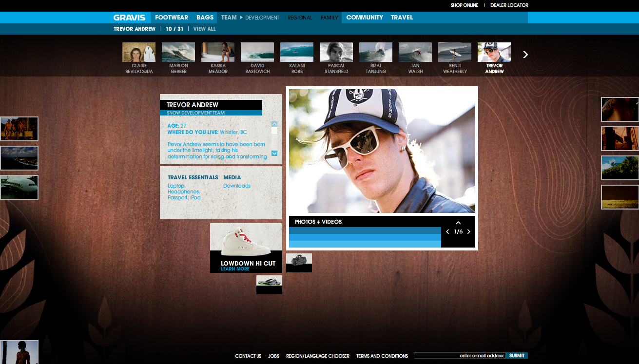Select Marlon Gerber thumbnail
This screenshot has height=364, width=639.
[178, 52]
